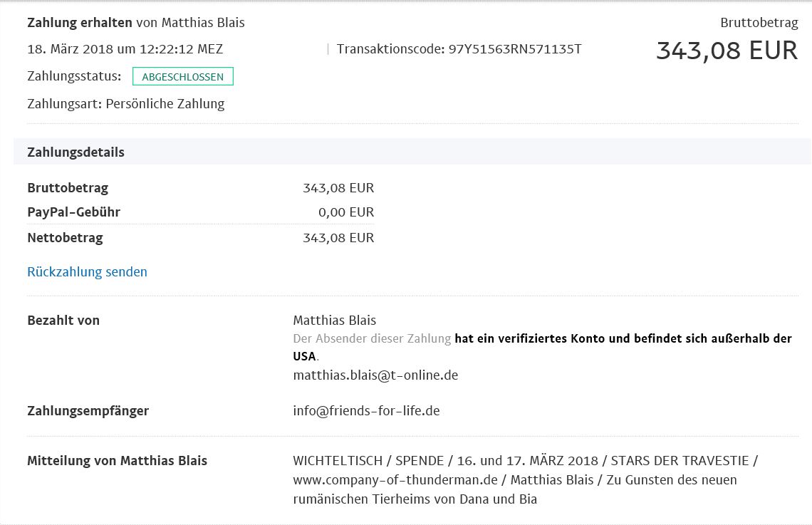Click the Zahlungsdetails section header
This screenshot has width=812, height=525.
click(x=76, y=152)
